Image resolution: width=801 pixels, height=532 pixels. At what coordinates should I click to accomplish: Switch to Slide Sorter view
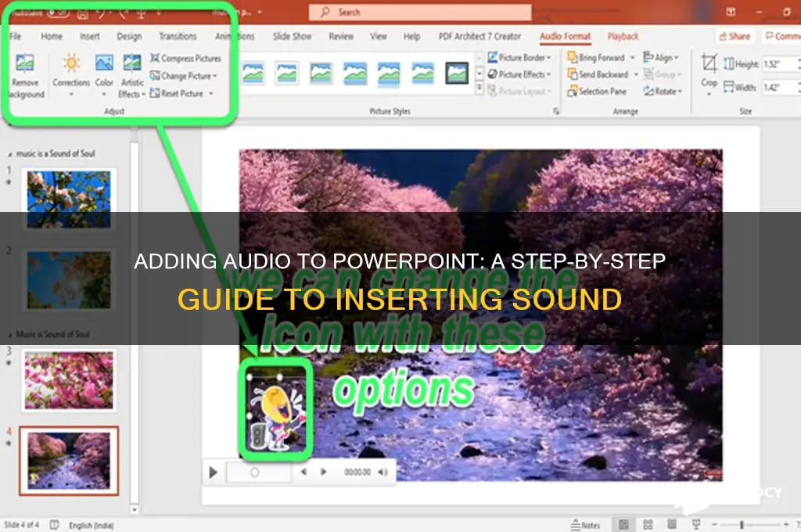coord(648,525)
